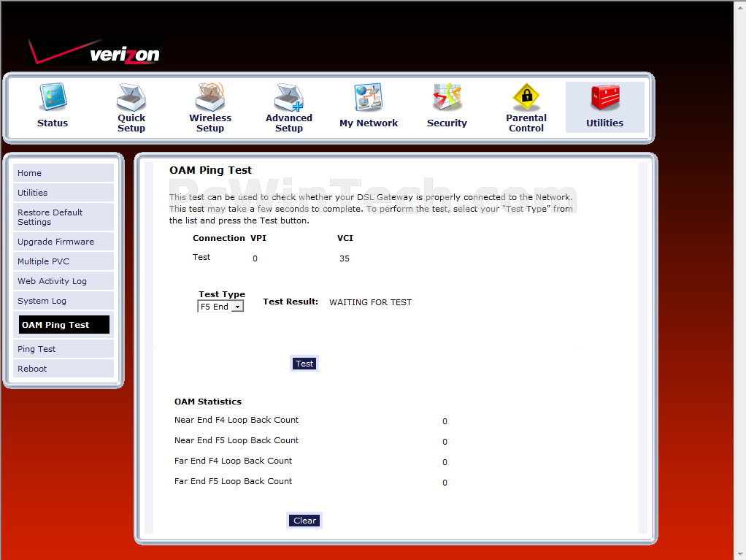Open Utilities in the sidebar menu
This screenshot has height=560, width=746.
tap(64, 193)
